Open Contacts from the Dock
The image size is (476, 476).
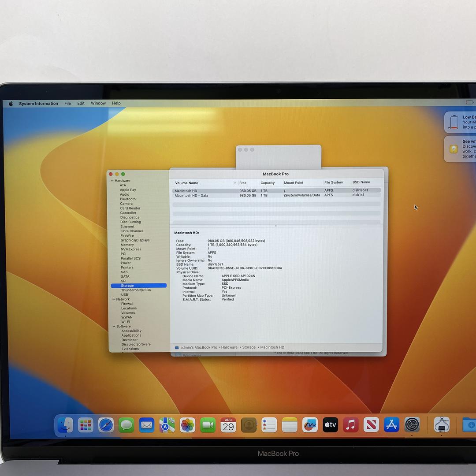pyautogui.click(x=249, y=425)
